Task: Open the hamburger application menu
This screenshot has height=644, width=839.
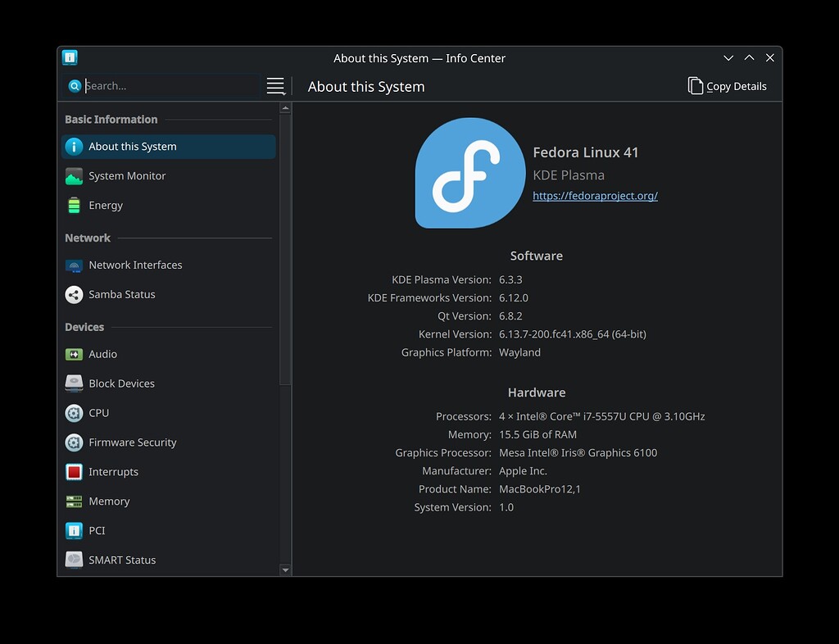Action: tap(275, 85)
